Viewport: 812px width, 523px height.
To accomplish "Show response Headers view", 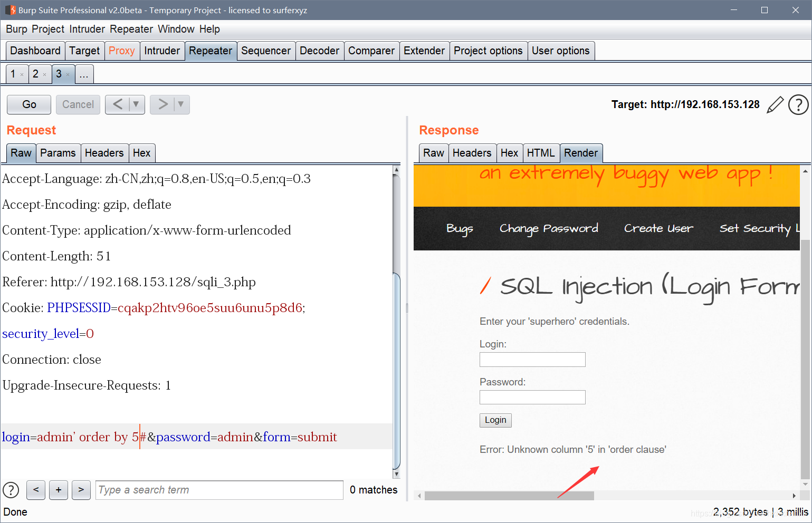I will (472, 153).
